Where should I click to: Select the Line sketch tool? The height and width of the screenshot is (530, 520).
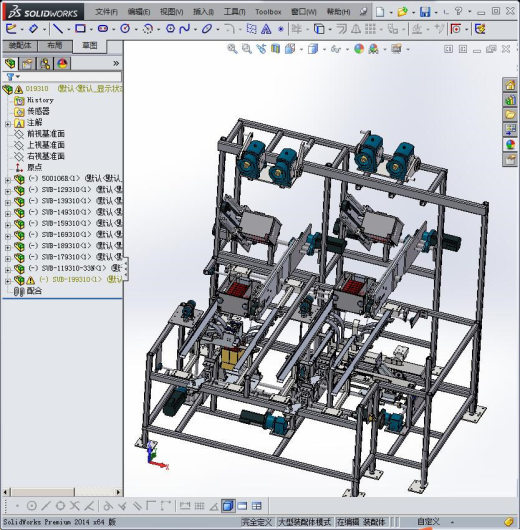click(58, 29)
